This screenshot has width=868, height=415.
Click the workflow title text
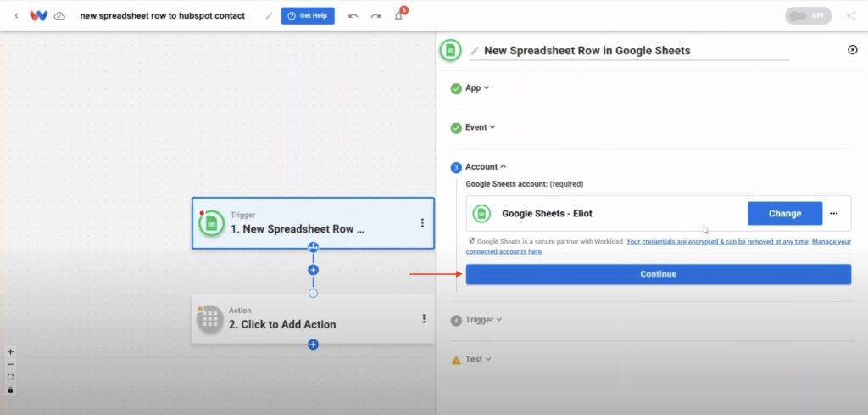click(162, 16)
